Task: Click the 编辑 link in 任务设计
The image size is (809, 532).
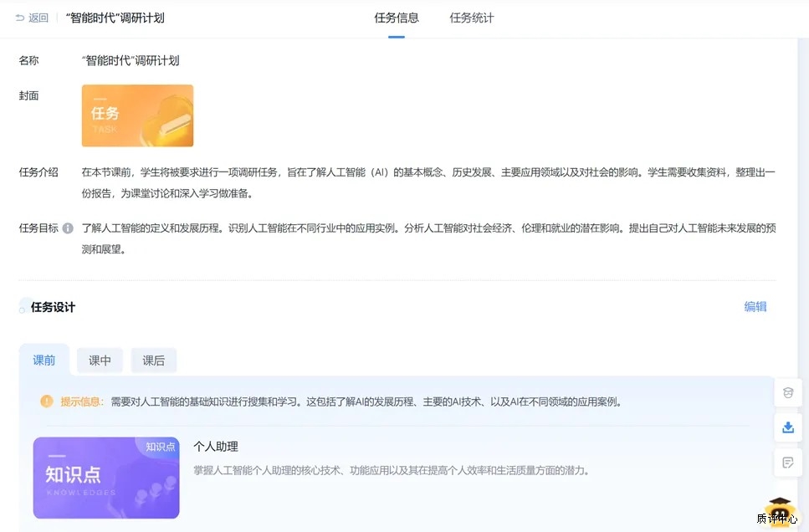Action: click(755, 307)
